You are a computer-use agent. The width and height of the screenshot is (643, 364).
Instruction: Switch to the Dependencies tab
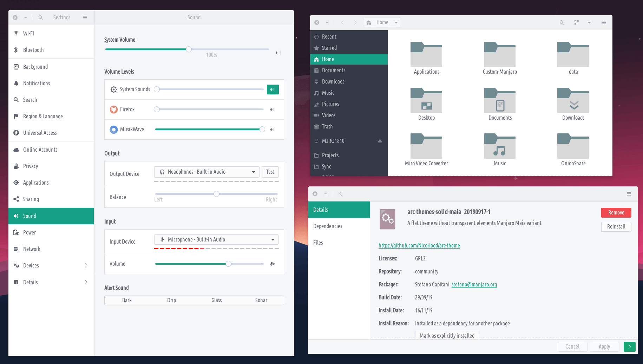tap(328, 226)
